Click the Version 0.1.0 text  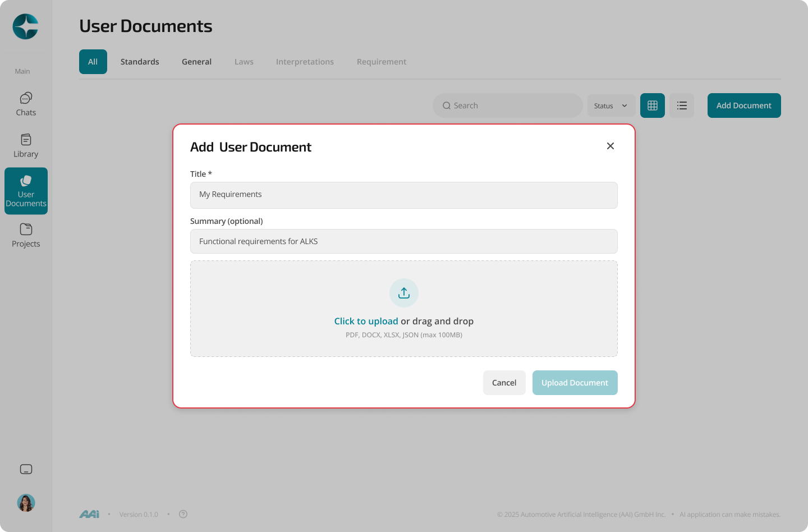(x=139, y=515)
